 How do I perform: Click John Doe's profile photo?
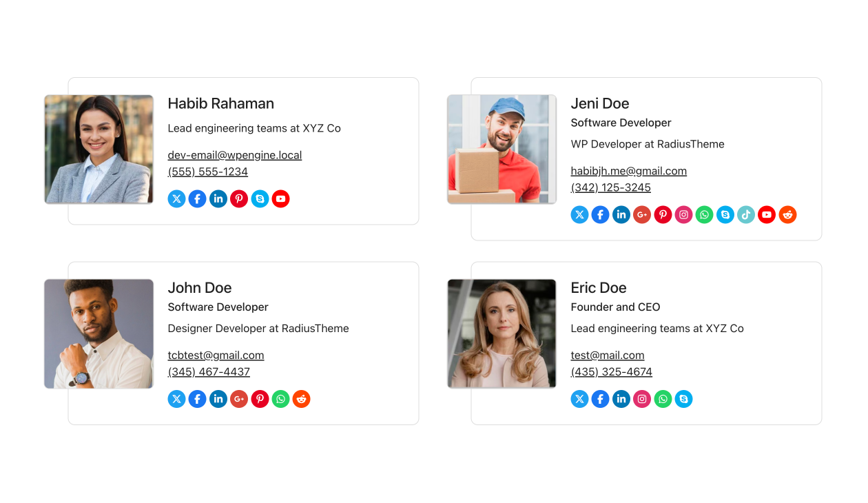coord(99,333)
